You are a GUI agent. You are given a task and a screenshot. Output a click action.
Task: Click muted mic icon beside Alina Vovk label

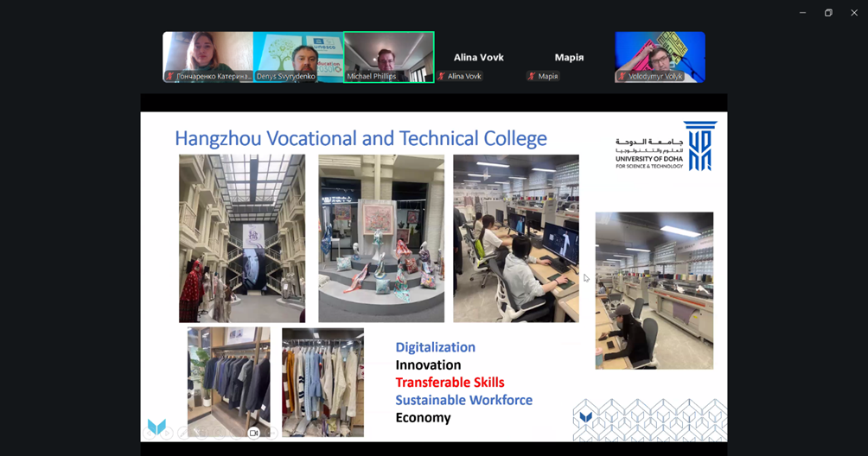(441, 76)
